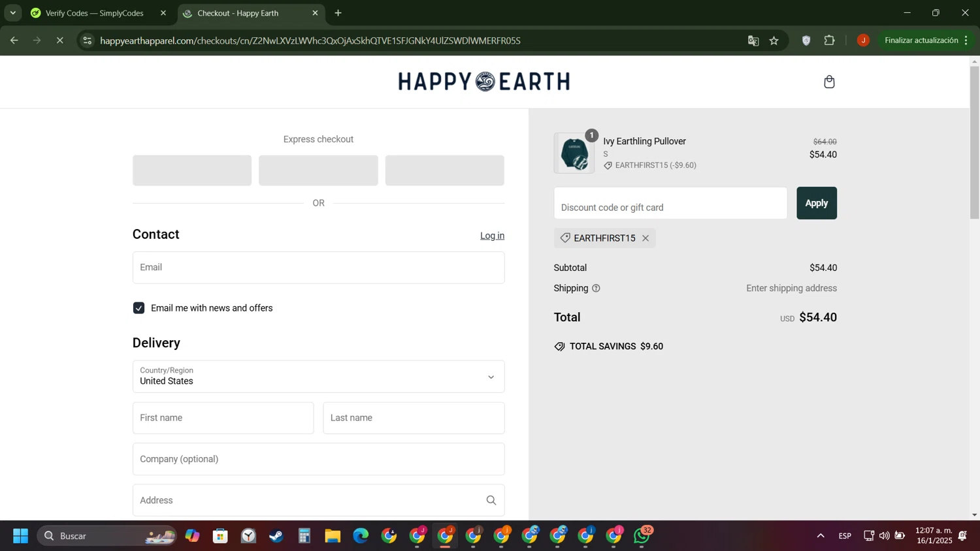The height and width of the screenshot is (551, 980).
Task: Click the Apply discount button
Action: pyautogui.click(x=817, y=203)
